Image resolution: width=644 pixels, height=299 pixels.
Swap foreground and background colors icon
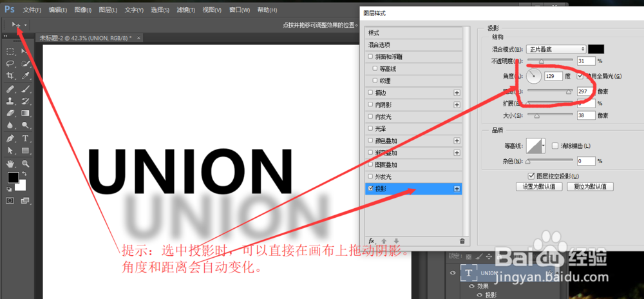click(x=24, y=174)
